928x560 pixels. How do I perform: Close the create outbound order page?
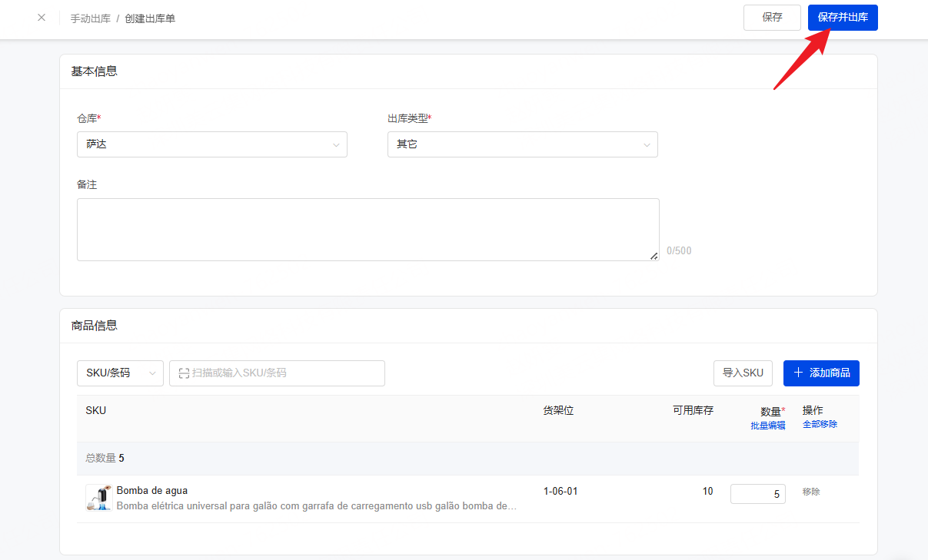coord(42,18)
